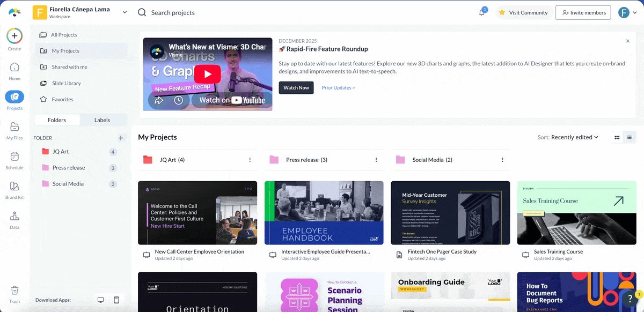Open help question mark button
Image resolution: width=644 pixels, height=312 pixels.
630,299
